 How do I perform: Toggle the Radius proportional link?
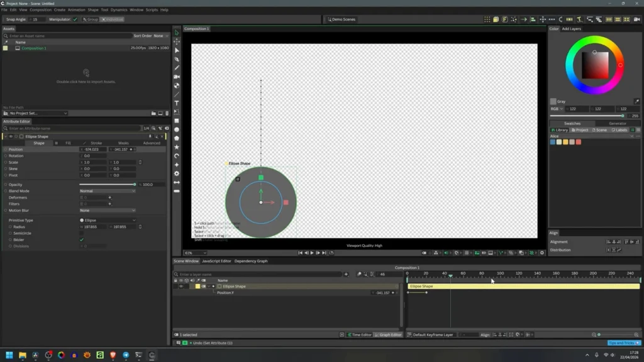(x=140, y=226)
